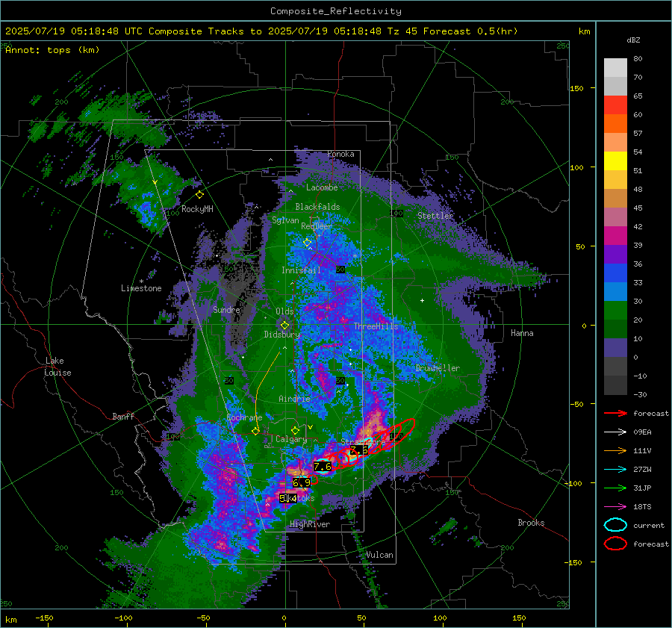This screenshot has width=672, height=628.
Task: Click the Limestone label
Action: 141,288
